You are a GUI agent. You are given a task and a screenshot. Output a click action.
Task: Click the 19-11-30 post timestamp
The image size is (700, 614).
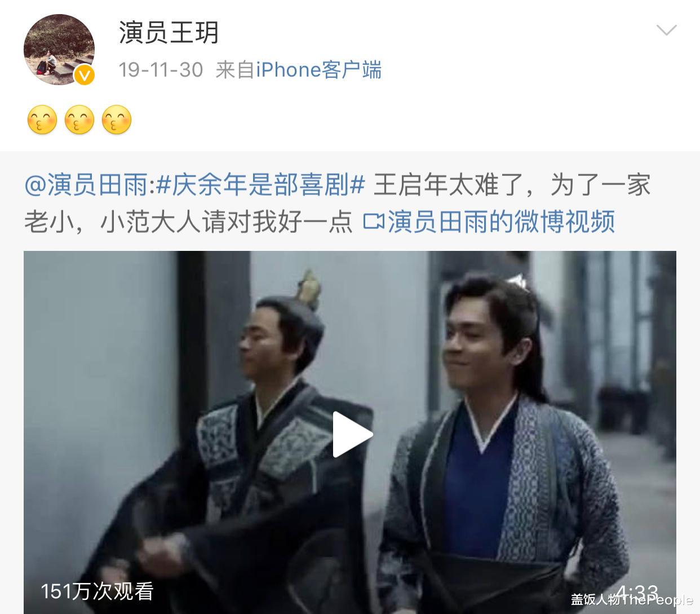(x=161, y=70)
